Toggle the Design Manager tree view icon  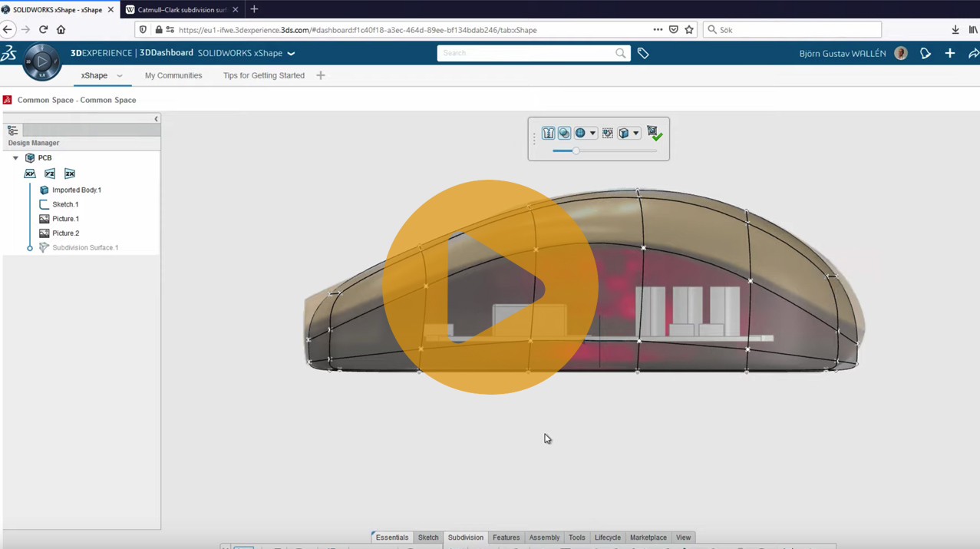click(13, 131)
